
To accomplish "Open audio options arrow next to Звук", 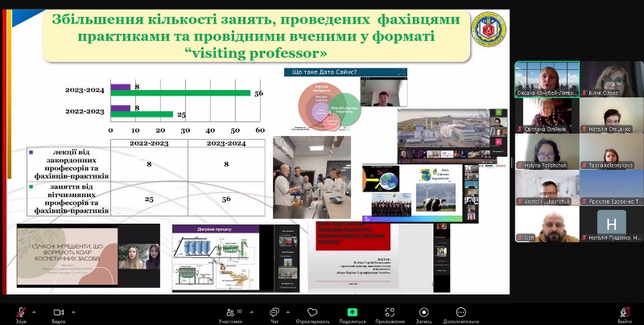I will click(x=34, y=312).
